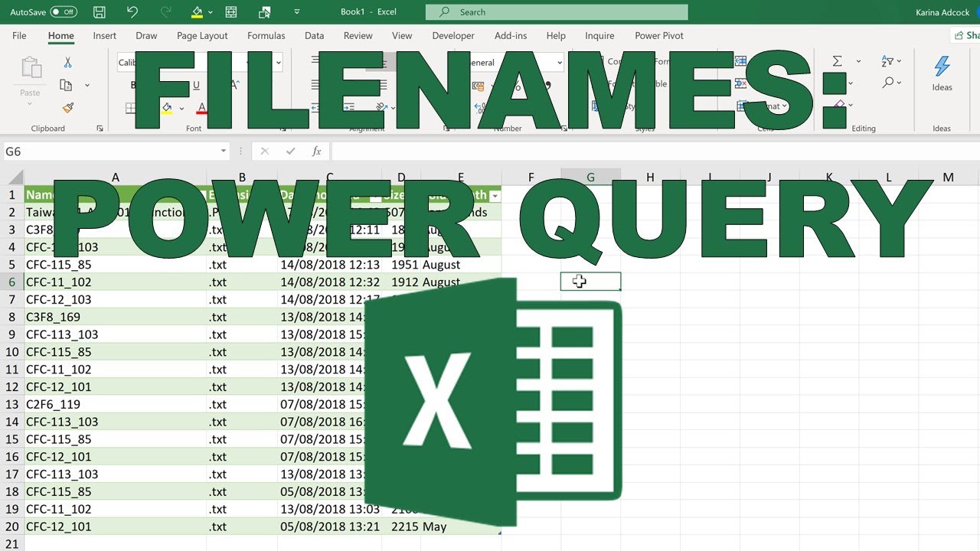Open the Name Box dropdown arrow

[224, 152]
